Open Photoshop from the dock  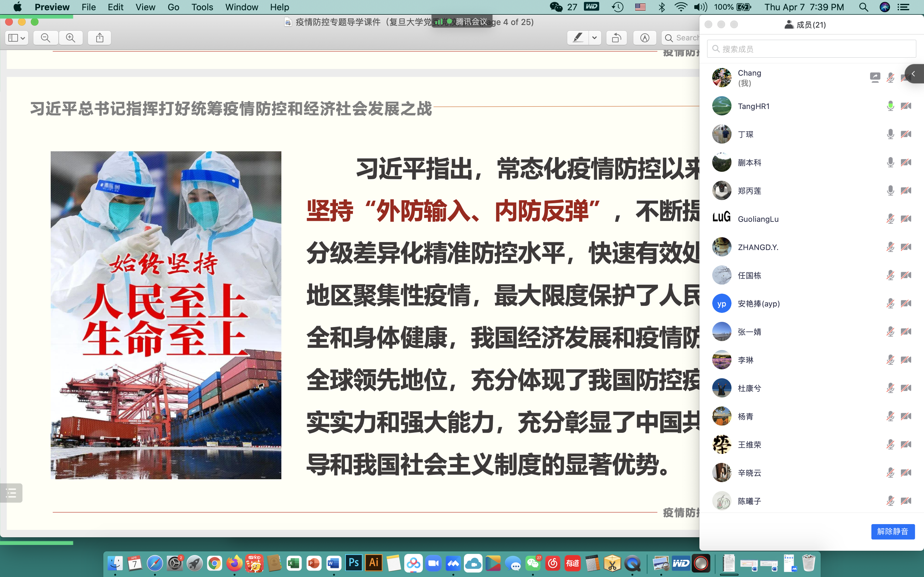point(353,563)
